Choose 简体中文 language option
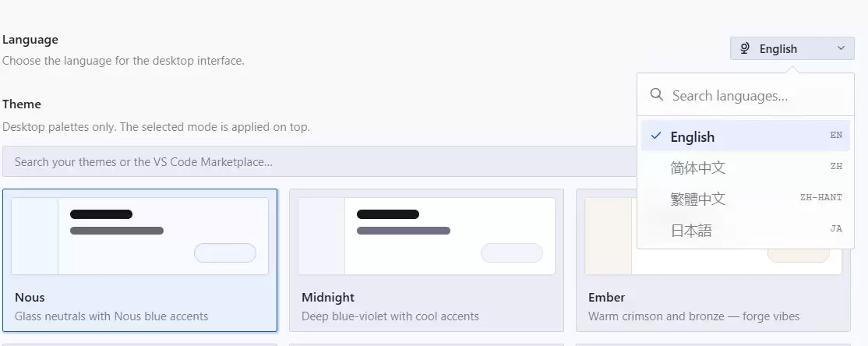The image size is (868, 346). pyautogui.click(x=745, y=168)
